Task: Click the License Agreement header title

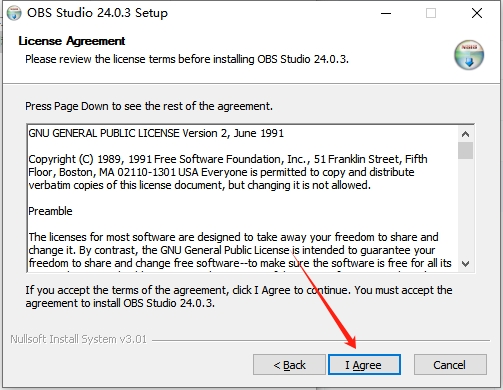Action: (x=72, y=41)
